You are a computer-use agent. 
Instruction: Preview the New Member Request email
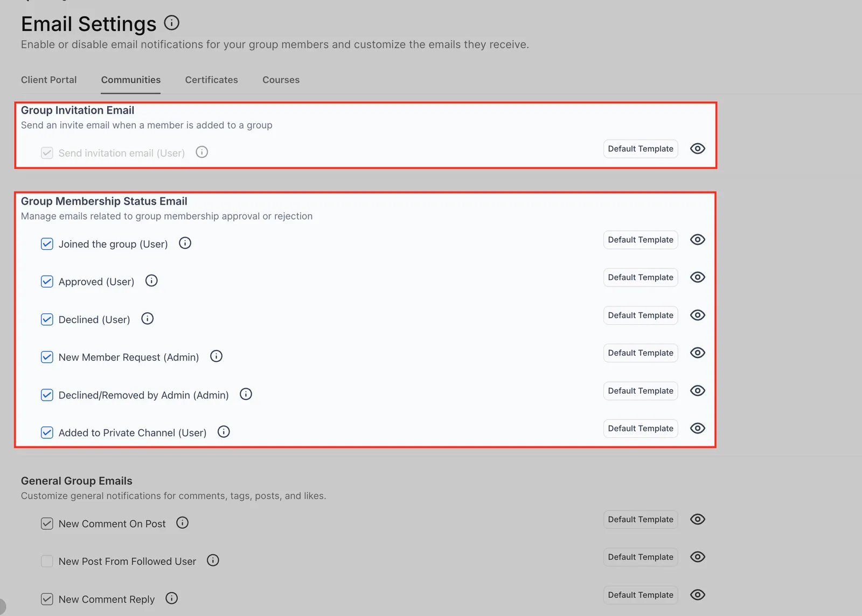(698, 353)
